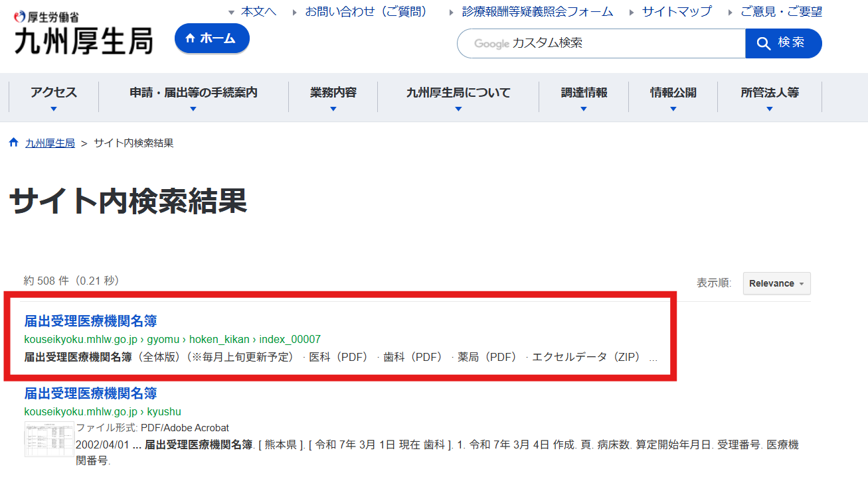This screenshot has width=868, height=479.
Task: Expand the 業務内容 navigation menu
Action: pos(333,97)
